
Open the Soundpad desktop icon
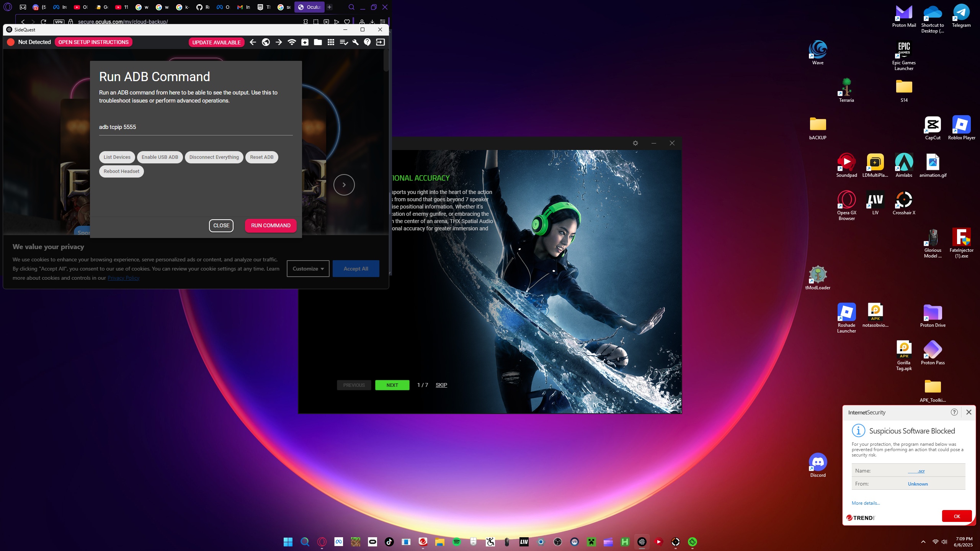(846, 165)
